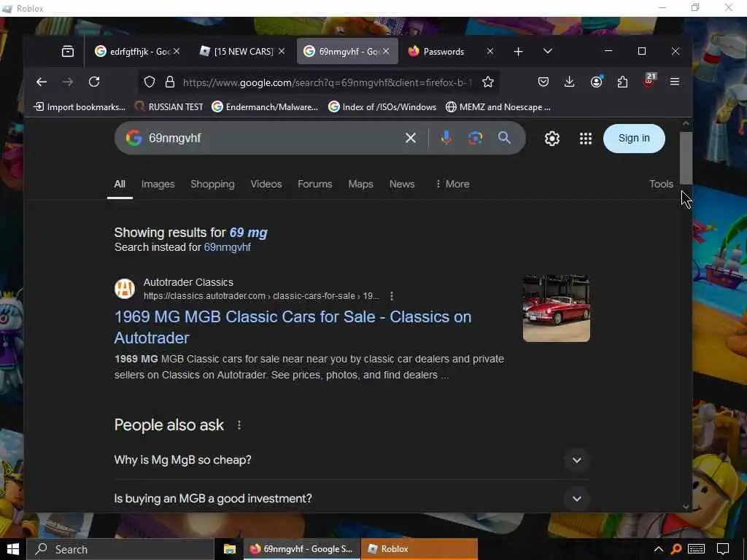Open Endermanch/Malware bookmark
The width and height of the screenshot is (747, 560).
tap(265, 107)
